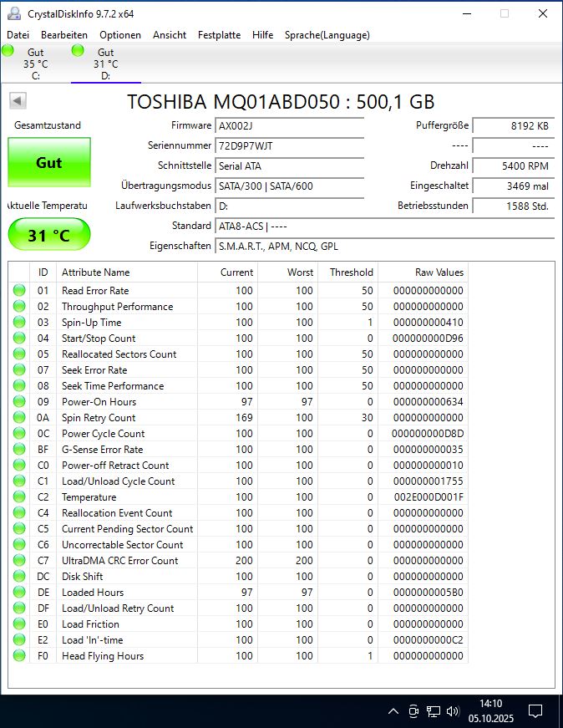Click the serial number field 72D9P7WJT
The image size is (563, 728).
click(x=289, y=145)
